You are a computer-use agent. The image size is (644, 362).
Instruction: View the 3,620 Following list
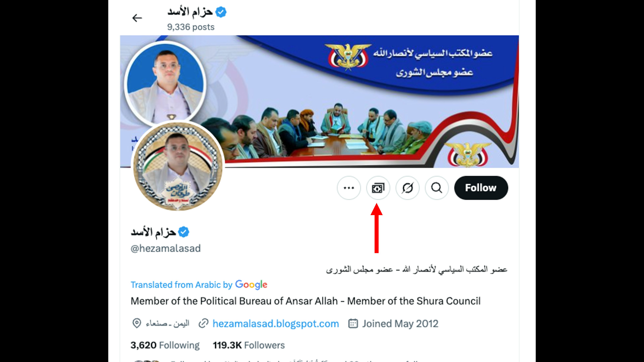point(165,345)
